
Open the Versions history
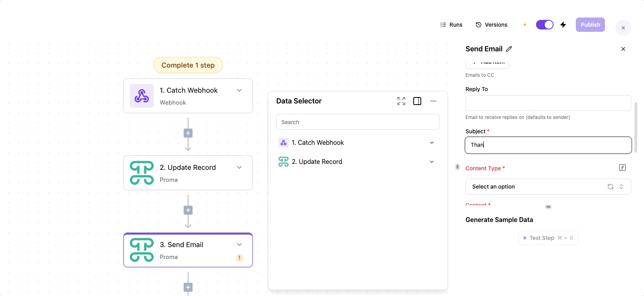(x=491, y=25)
